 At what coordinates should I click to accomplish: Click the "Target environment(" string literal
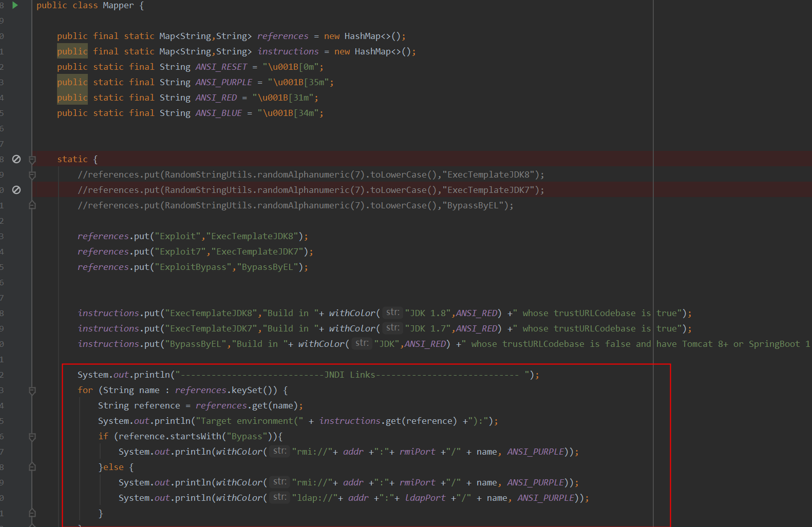point(250,421)
